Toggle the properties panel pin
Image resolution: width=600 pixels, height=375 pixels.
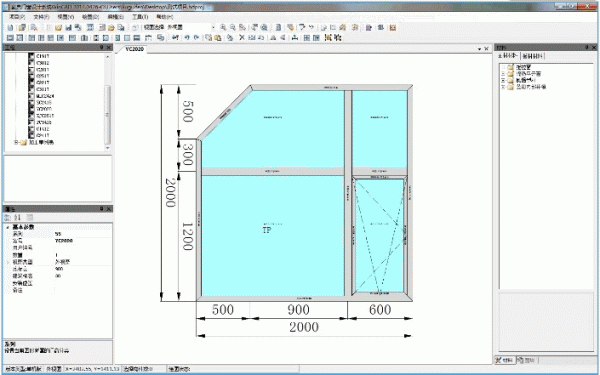coord(102,209)
